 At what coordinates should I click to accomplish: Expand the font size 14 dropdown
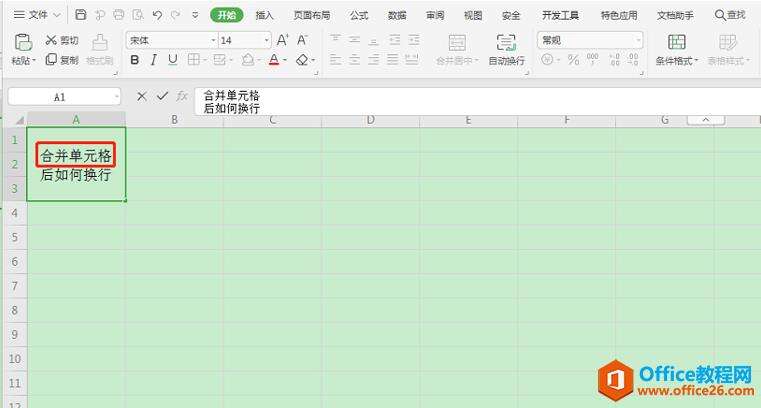pyautogui.click(x=266, y=40)
